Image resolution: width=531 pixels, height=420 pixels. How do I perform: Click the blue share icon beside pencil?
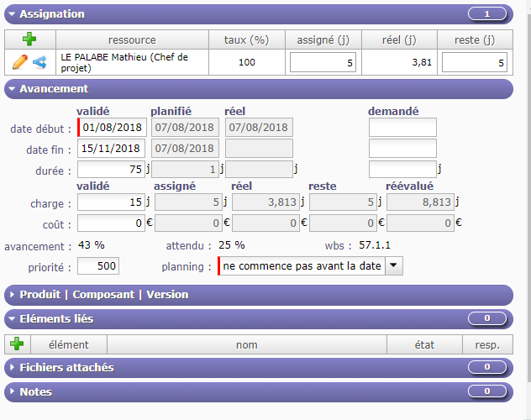pyautogui.click(x=39, y=61)
